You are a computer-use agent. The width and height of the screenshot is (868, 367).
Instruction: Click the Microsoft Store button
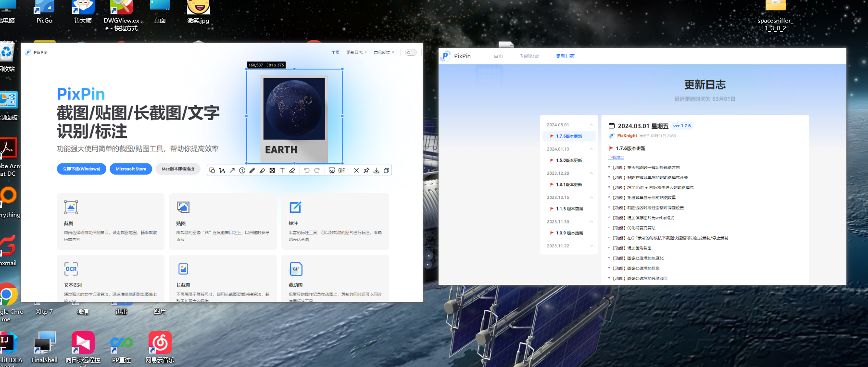point(131,169)
